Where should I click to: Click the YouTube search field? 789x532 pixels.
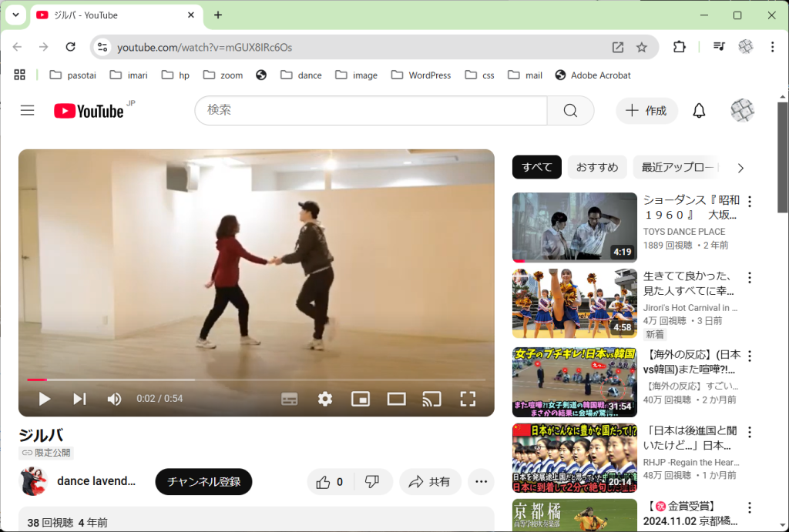[x=371, y=110]
